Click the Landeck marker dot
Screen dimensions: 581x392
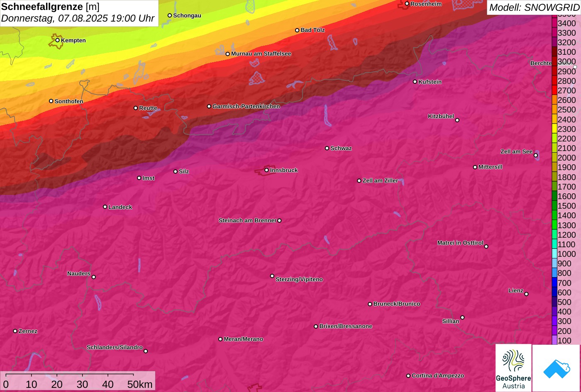click(105, 207)
